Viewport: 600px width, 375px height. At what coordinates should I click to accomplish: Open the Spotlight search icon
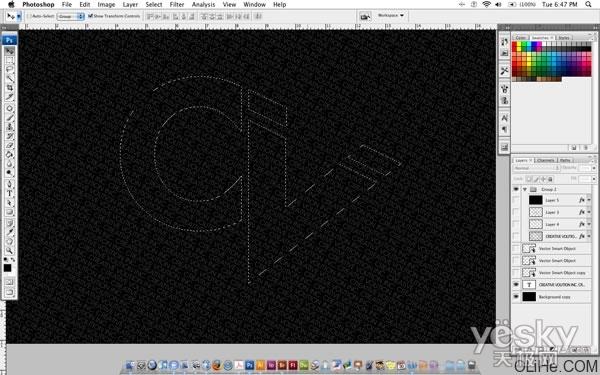tap(588, 5)
